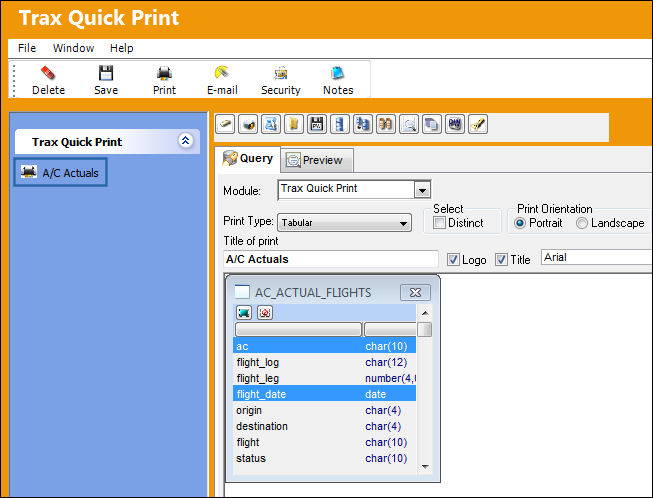Viewport: 653px width, 498px height.
Task: Select the flight_date column row
Action: tap(324, 393)
